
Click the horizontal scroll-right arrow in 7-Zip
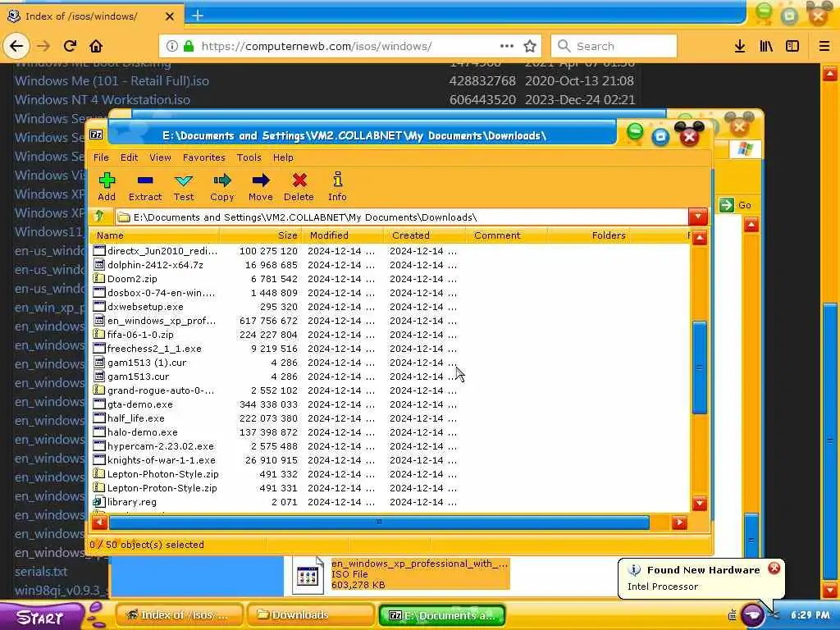click(x=679, y=523)
